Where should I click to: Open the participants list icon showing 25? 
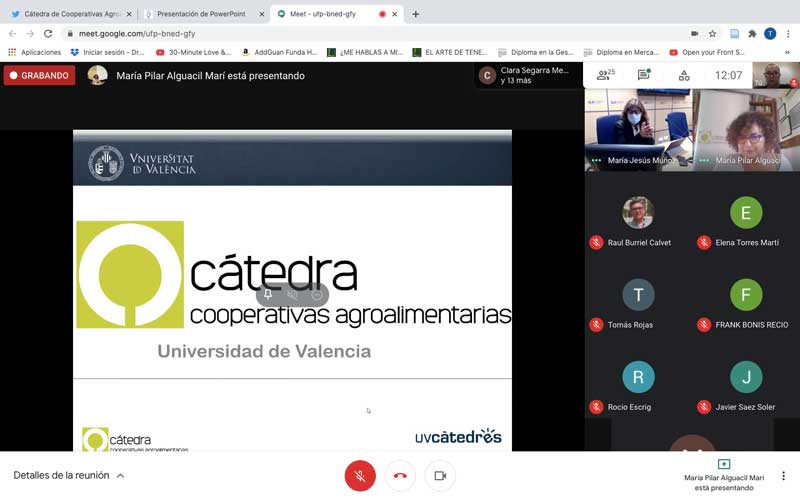point(606,76)
